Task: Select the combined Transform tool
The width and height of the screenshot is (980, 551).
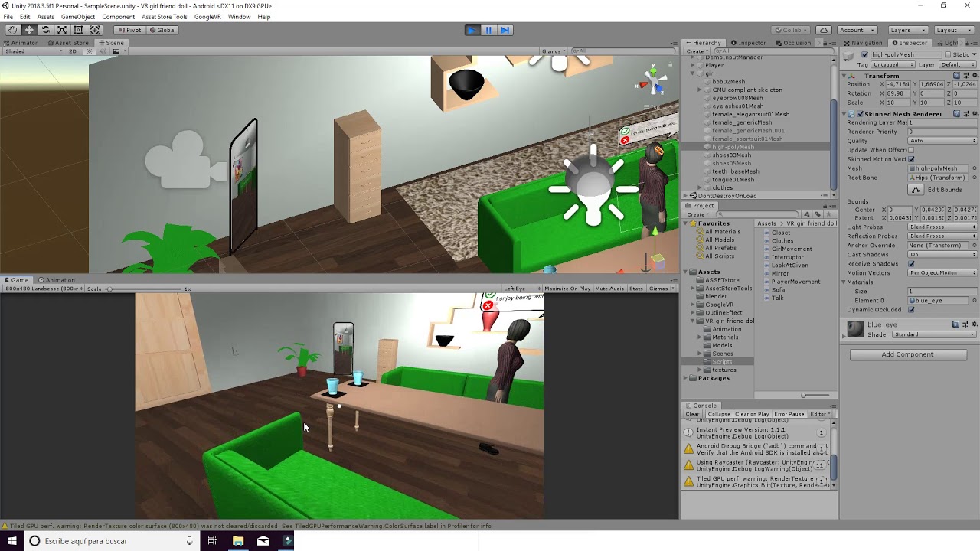Action: [x=95, y=30]
